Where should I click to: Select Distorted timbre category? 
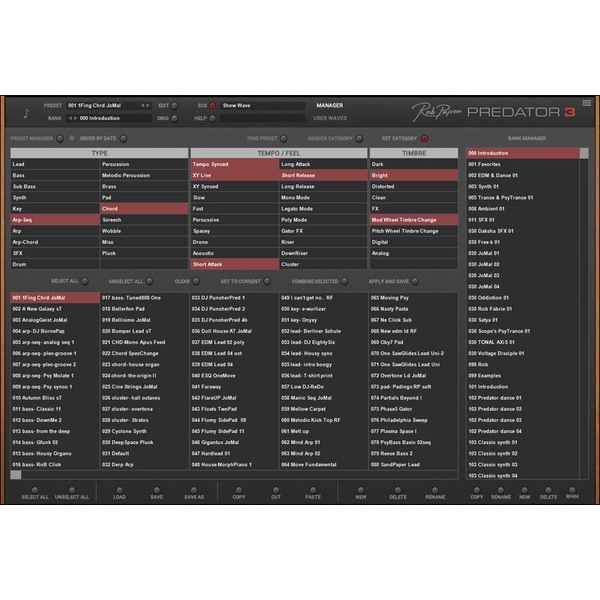414,186
